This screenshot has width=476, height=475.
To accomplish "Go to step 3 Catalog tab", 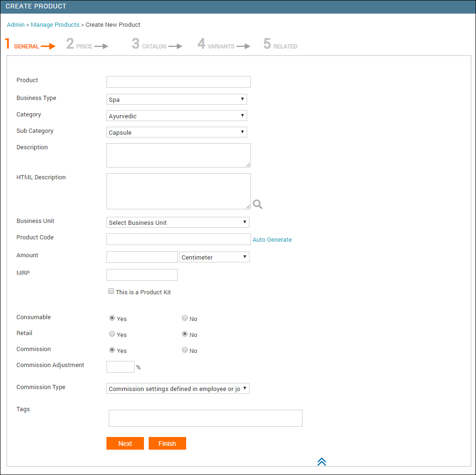I will click(x=157, y=45).
